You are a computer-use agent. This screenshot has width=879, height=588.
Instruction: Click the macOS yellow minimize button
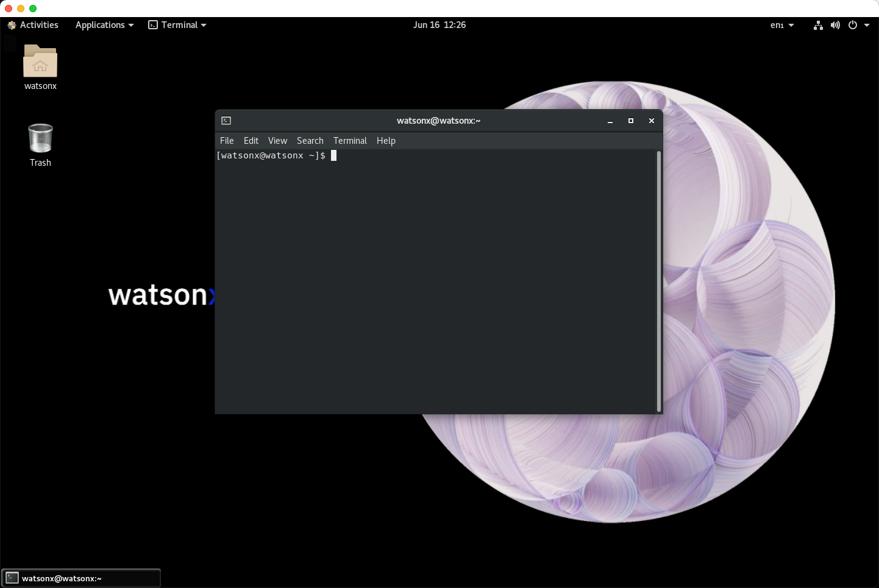pyautogui.click(x=21, y=9)
